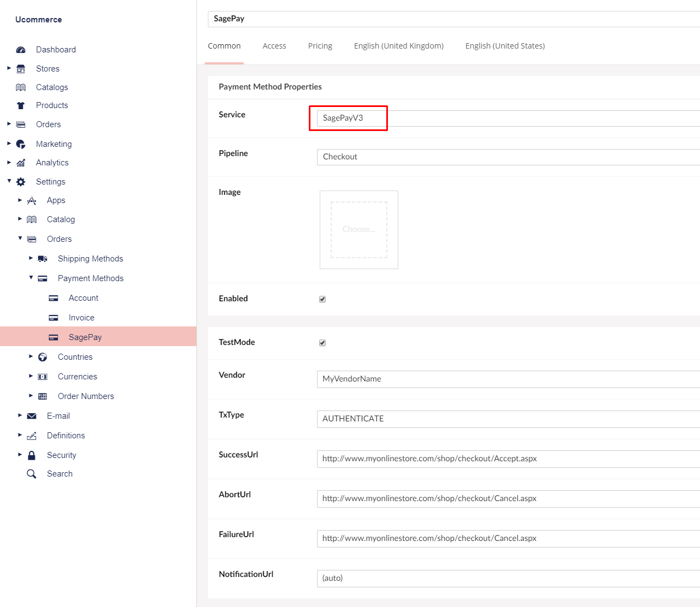Viewport: 700px width, 607px height.
Task: Collapse the Settings node arrow
Action: coord(9,181)
